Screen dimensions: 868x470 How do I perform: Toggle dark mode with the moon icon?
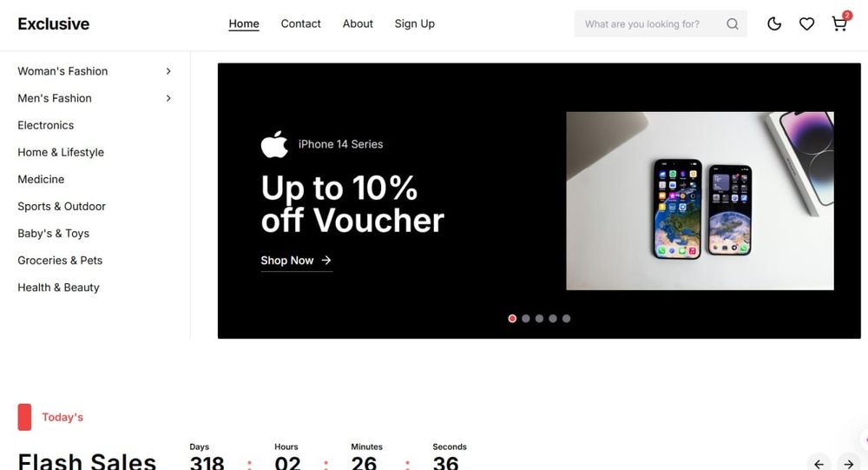point(774,23)
